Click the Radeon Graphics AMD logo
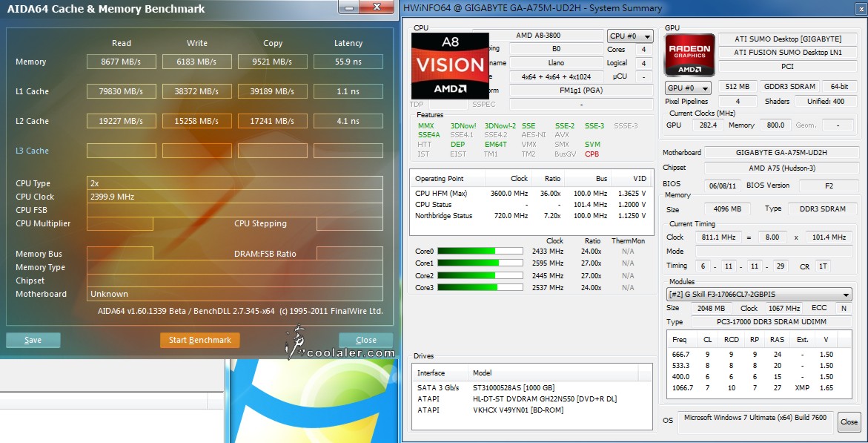This screenshot has height=443, width=868. tap(689, 56)
